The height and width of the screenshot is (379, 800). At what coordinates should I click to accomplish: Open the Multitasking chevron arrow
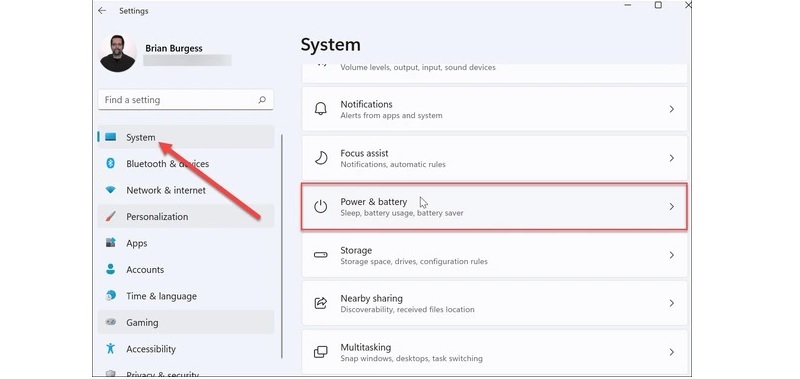(x=671, y=352)
